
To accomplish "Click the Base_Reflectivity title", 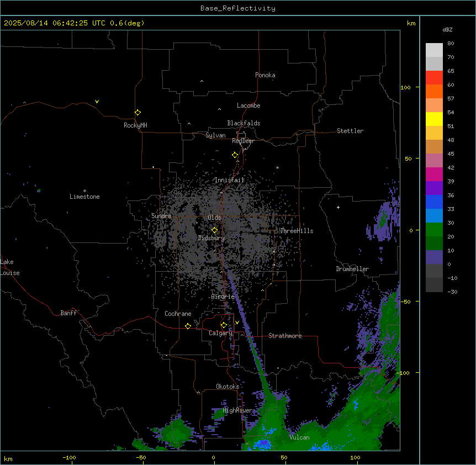I will (x=238, y=8).
